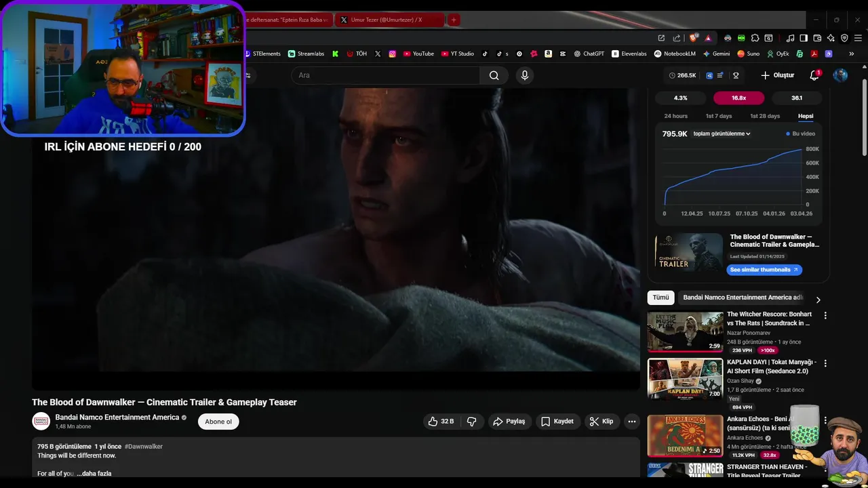Open the Bandai Namco Entertainment America channel
Screen dimensions: 868x488
pos(117,418)
